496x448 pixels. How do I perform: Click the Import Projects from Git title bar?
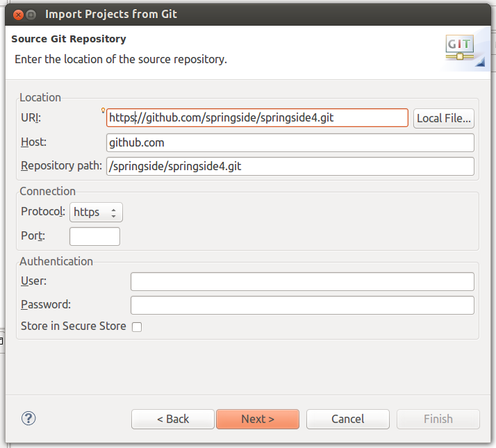point(248,15)
